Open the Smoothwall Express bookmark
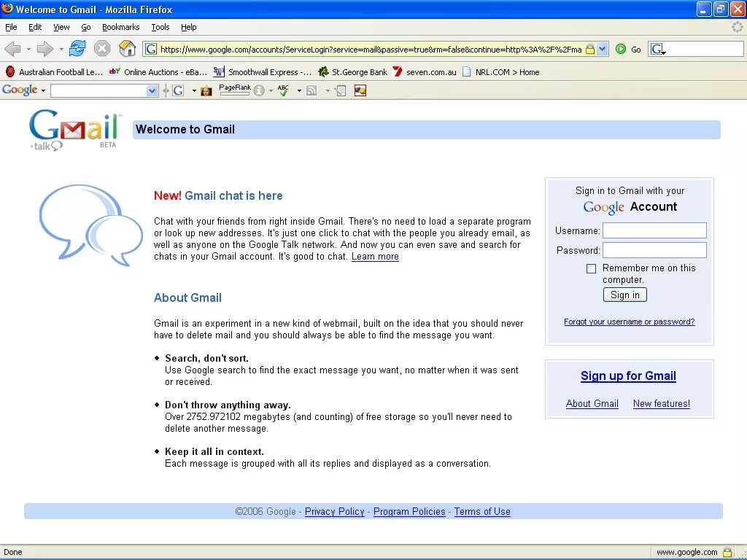 click(x=263, y=72)
